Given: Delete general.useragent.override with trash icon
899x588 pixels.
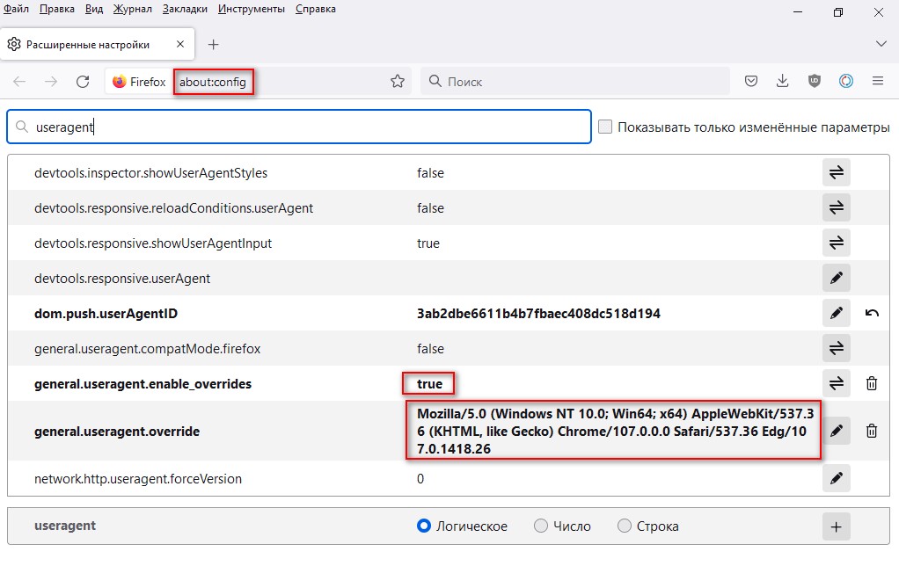Looking at the screenshot, I should 872,431.
